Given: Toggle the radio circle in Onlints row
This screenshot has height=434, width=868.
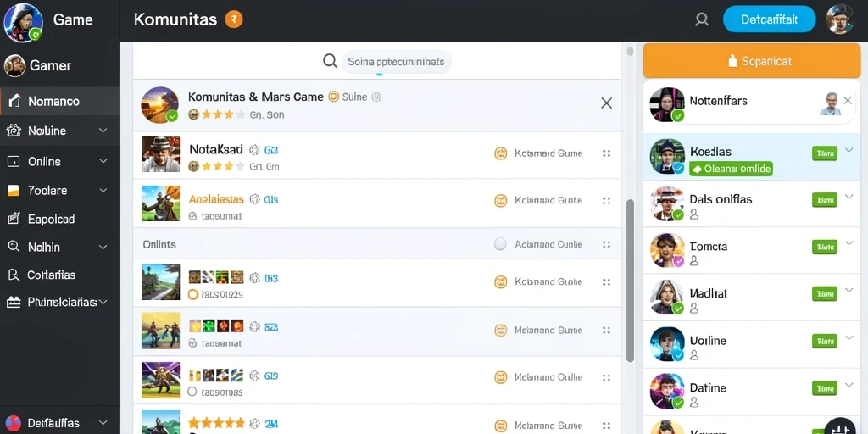Looking at the screenshot, I should [x=500, y=244].
